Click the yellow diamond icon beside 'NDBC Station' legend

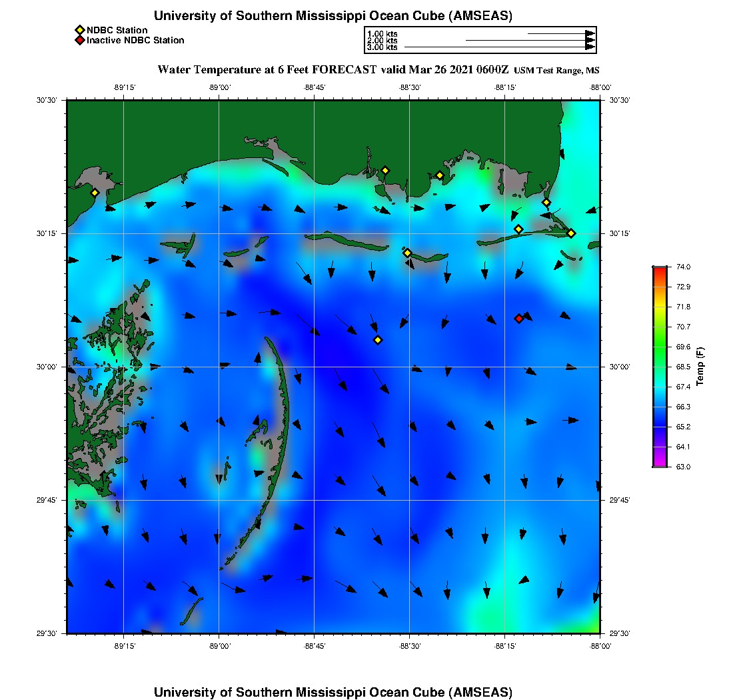[80, 31]
